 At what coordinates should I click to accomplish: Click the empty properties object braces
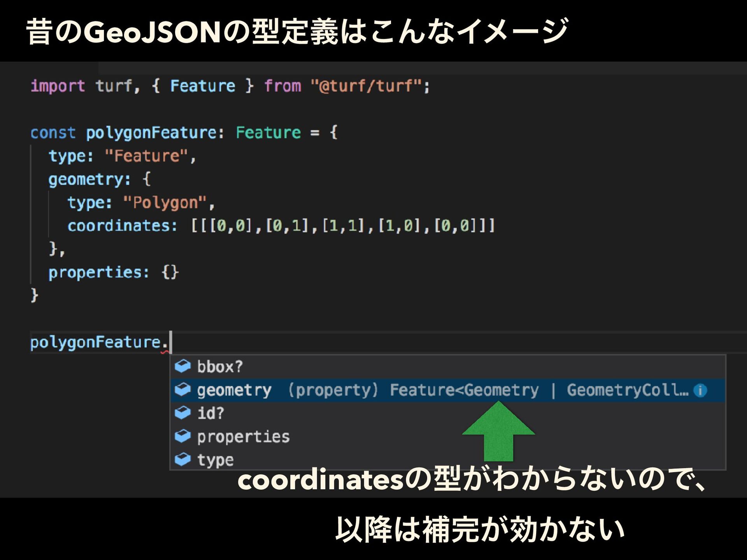(x=170, y=272)
